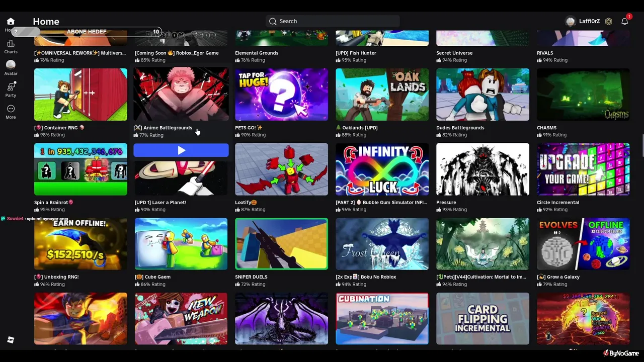Click the Home page heading
Screen dimensions: 644x362
pos(46,22)
